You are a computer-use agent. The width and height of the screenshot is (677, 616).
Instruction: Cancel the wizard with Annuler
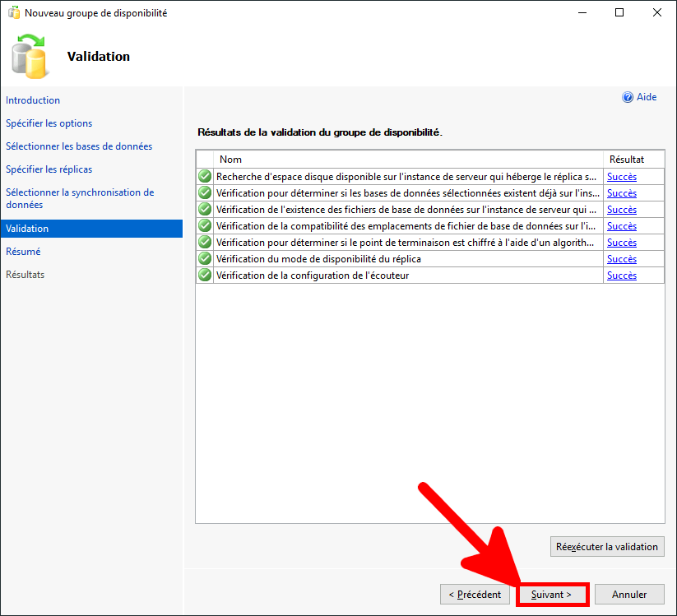click(629, 594)
